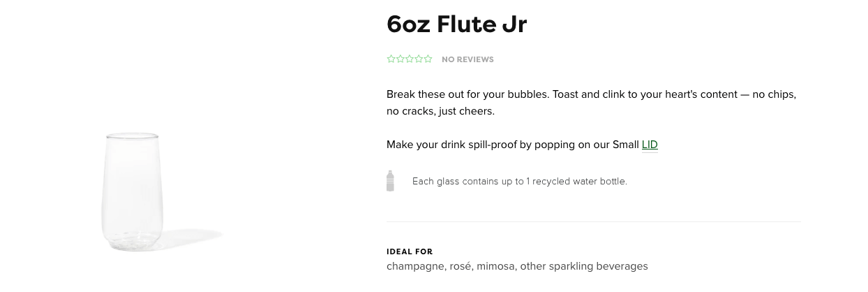868x292 pixels.
Task: Click the word rosé in the list
Action: coord(460,266)
